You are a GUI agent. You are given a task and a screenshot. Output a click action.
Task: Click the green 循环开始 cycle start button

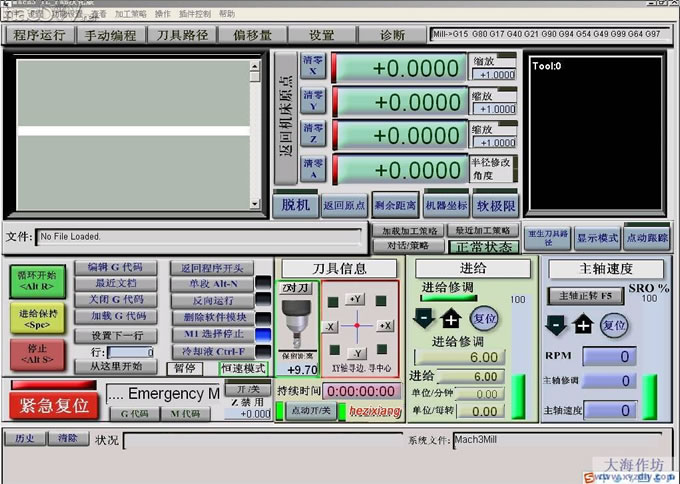pos(37,279)
